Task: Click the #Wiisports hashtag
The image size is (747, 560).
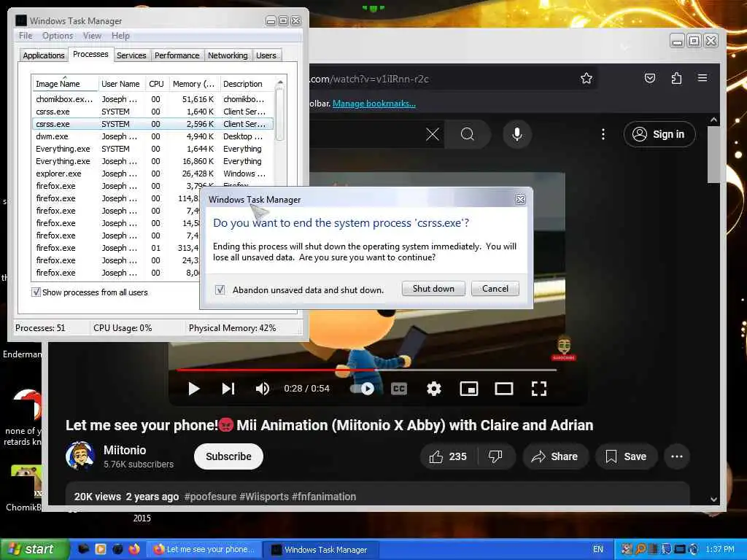Action: point(264,497)
